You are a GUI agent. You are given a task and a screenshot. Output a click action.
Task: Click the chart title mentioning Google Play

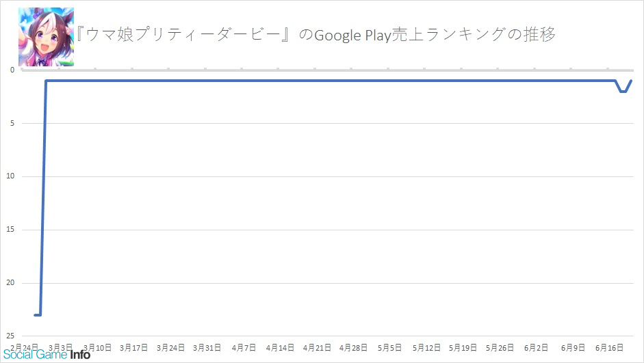(315, 34)
